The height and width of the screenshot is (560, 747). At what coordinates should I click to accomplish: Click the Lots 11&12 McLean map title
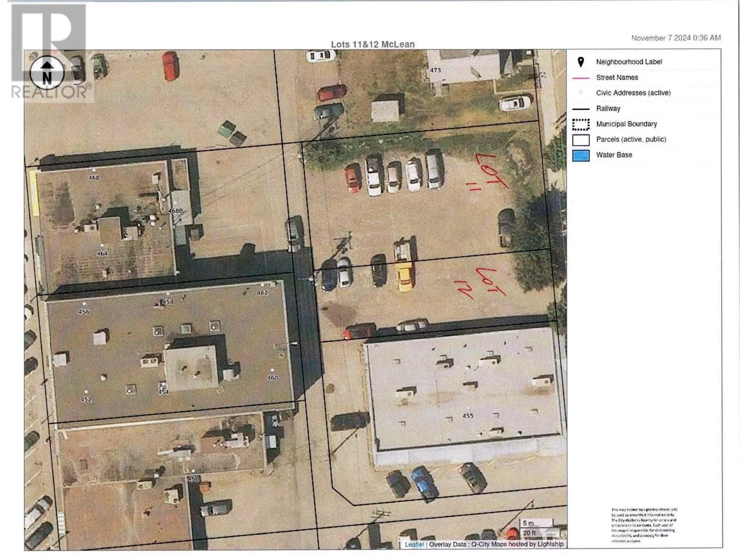click(373, 44)
